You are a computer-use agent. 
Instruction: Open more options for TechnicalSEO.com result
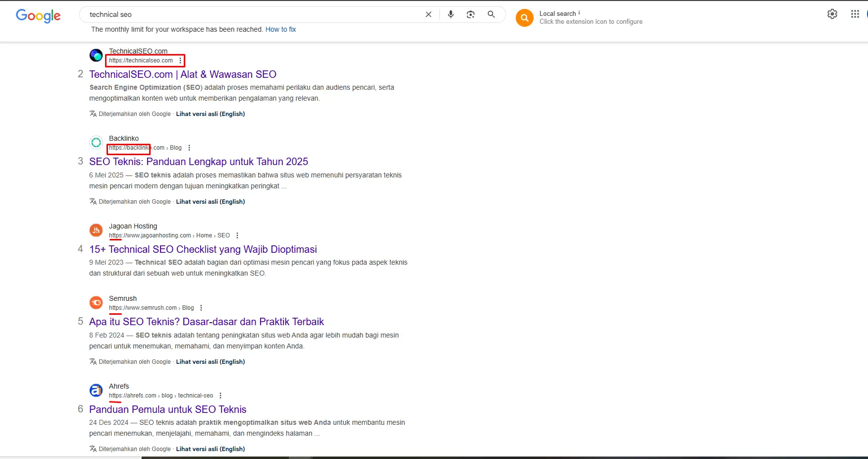180,60
